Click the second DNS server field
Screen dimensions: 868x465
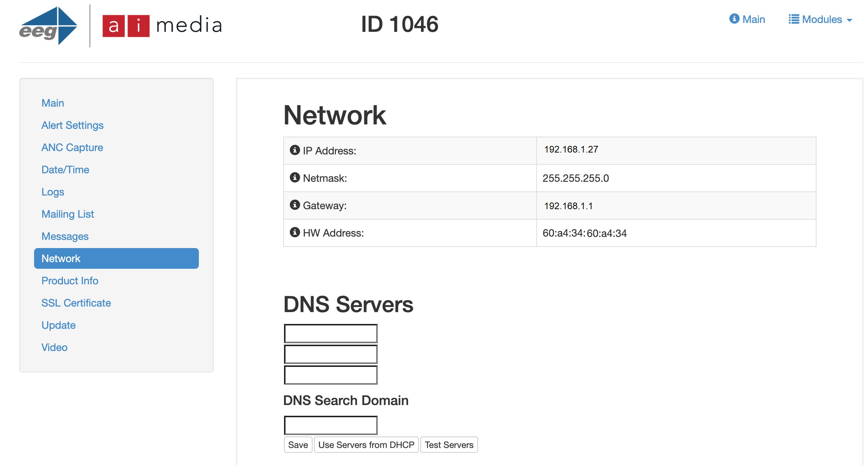click(331, 354)
